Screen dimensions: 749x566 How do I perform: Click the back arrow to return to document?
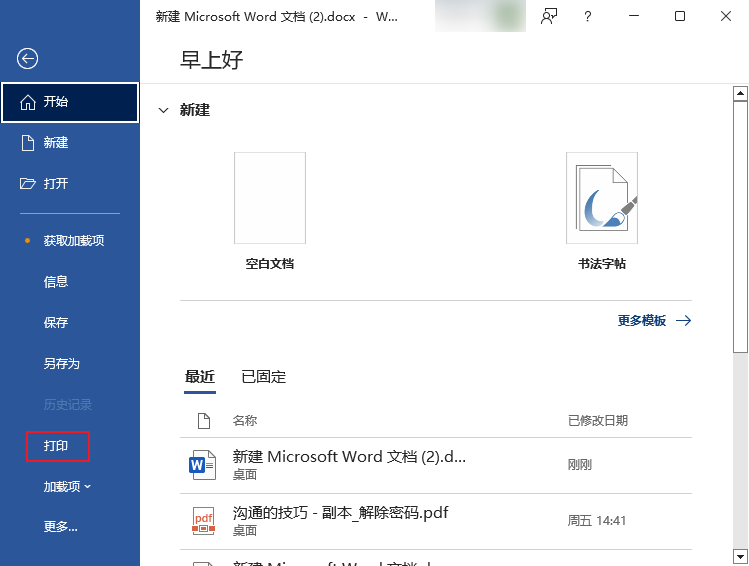point(28,59)
